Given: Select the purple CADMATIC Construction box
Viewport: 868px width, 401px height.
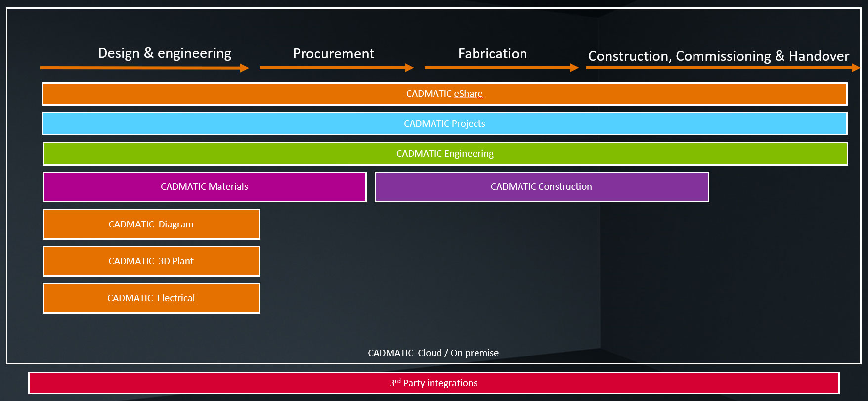Looking at the screenshot, I should point(541,187).
